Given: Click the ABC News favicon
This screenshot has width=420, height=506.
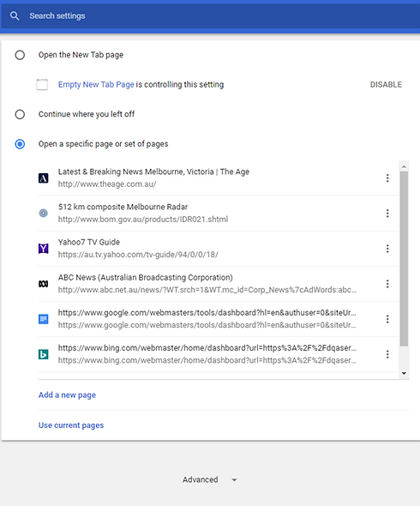Looking at the screenshot, I should click(43, 284).
